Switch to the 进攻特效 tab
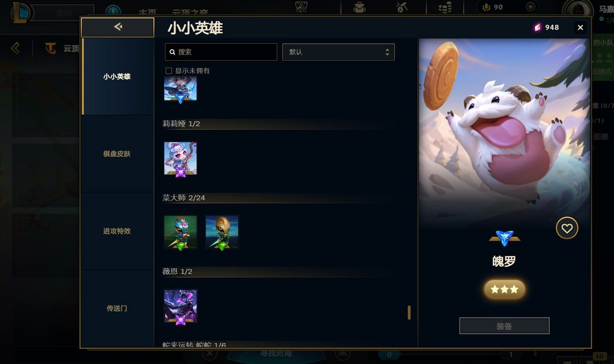 click(117, 231)
